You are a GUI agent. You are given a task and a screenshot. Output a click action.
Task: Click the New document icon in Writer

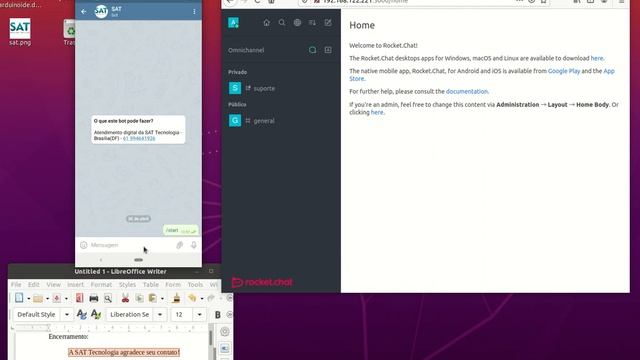[x=19, y=298]
